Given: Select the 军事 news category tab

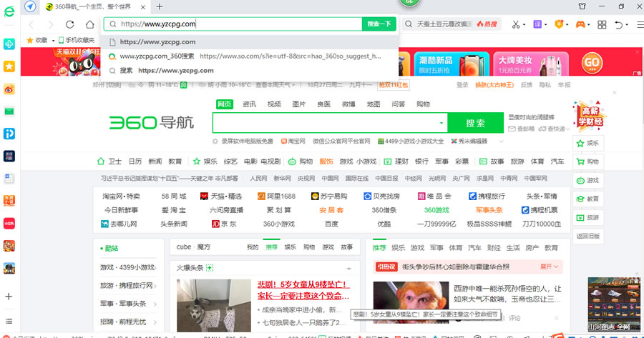Looking at the screenshot, I should (436, 248).
